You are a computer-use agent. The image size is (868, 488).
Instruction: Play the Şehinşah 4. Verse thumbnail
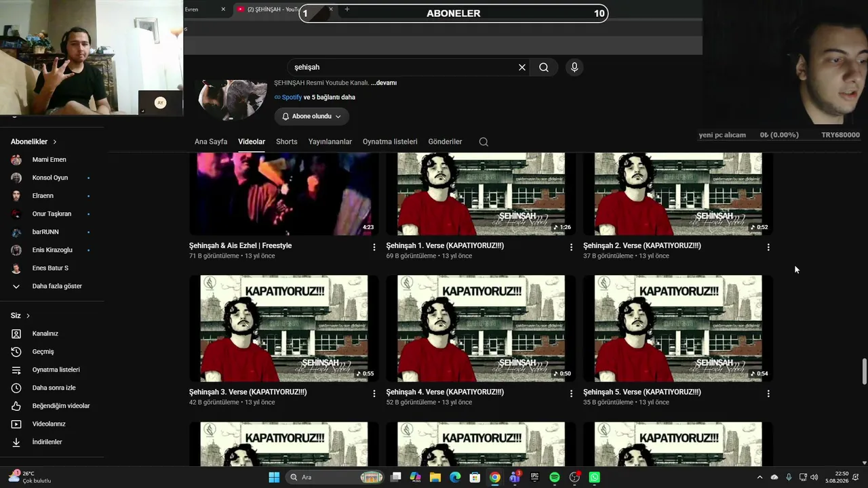click(481, 328)
